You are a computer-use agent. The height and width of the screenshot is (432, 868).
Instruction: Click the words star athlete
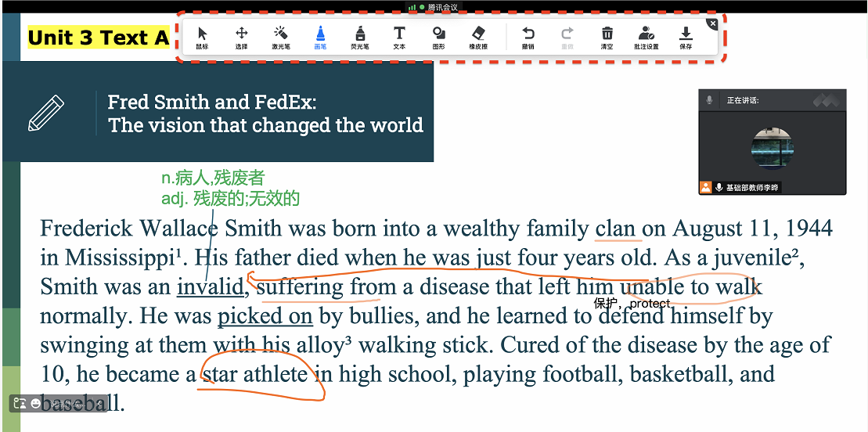(x=255, y=374)
